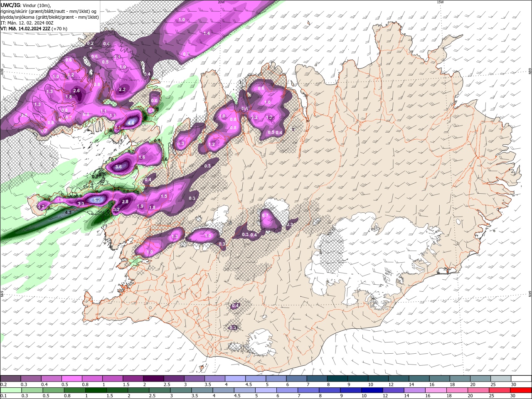Click the pale green legend swatch labeled 0.1

coord(11,390)
